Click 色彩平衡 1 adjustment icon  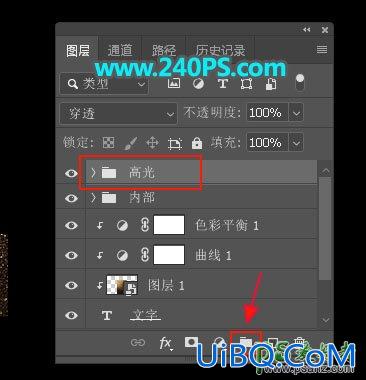(122, 226)
